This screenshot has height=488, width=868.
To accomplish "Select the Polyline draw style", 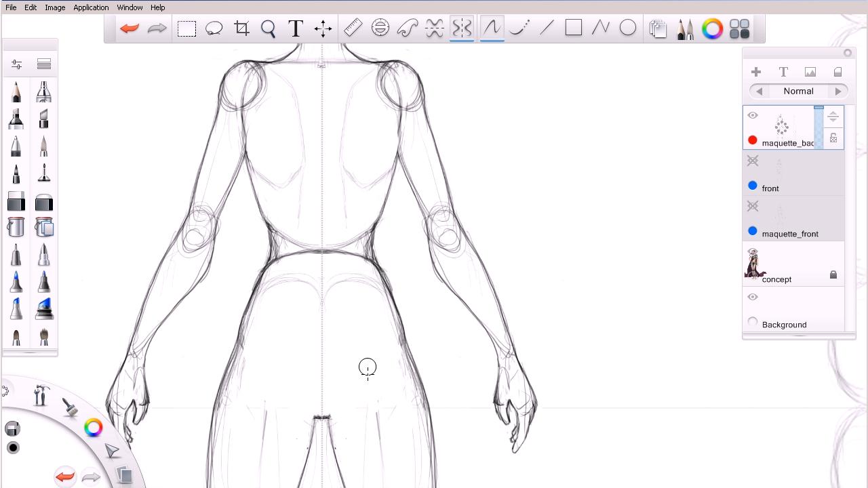I will [x=601, y=28].
